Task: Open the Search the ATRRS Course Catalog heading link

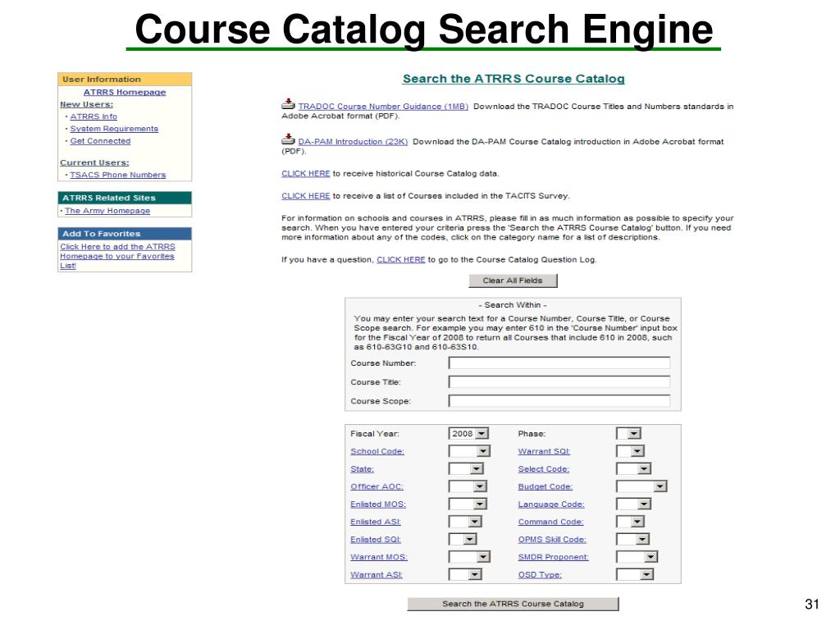Action: tap(514, 79)
